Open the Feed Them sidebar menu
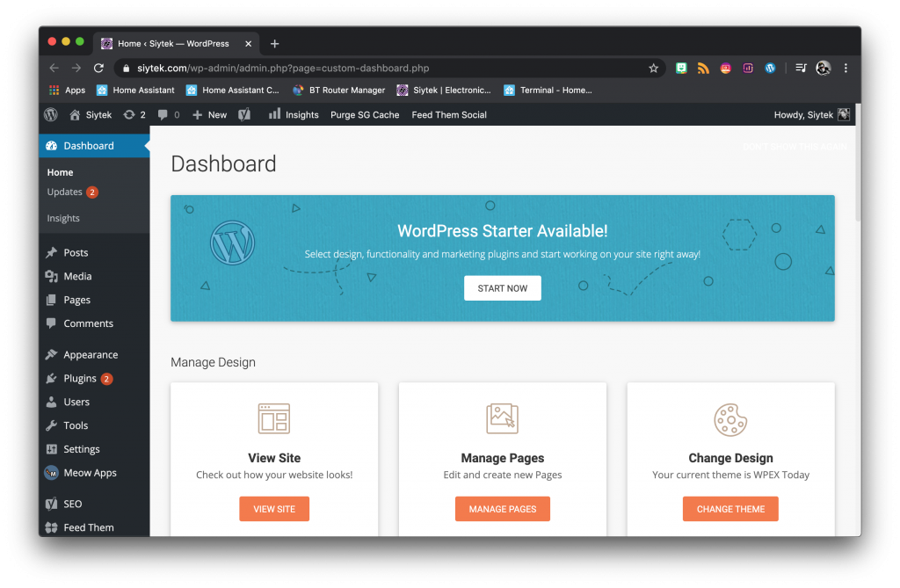 pos(94,527)
